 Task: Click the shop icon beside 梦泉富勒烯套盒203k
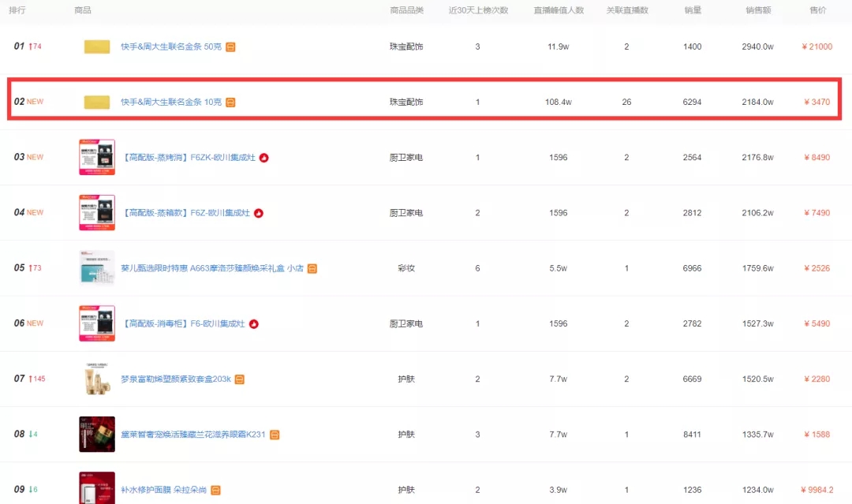pyautogui.click(x=239, y=379)
